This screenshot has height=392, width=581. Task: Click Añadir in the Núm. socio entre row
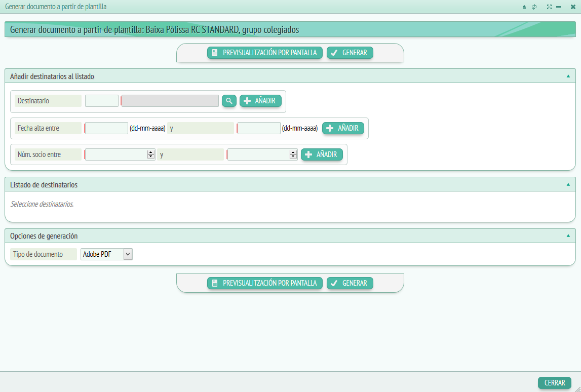(x=322, y=154)
